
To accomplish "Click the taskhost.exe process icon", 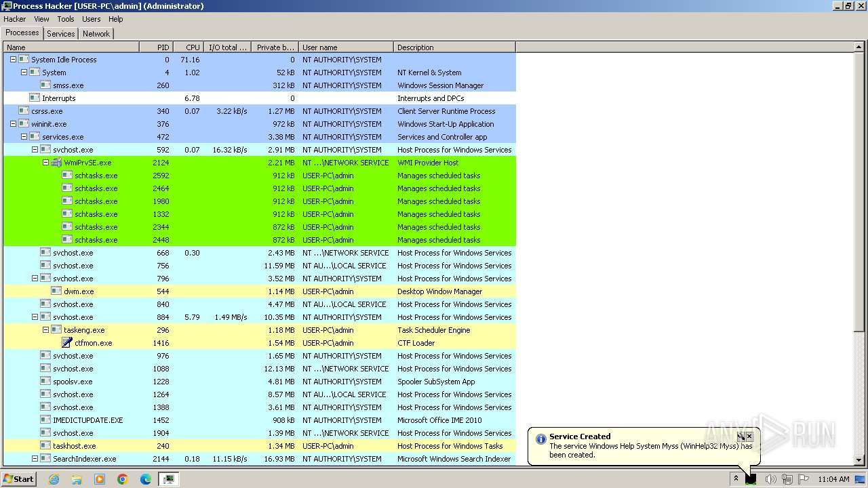I will [45, 446].
